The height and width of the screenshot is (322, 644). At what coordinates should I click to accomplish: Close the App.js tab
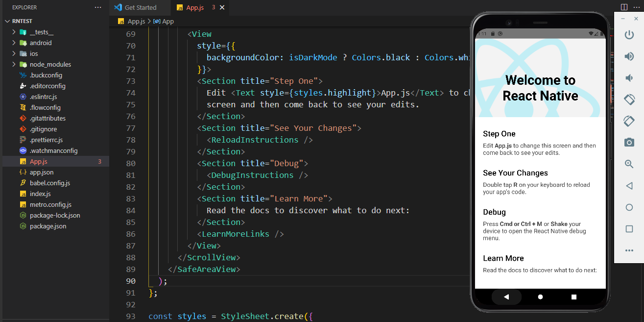[223, 7]
